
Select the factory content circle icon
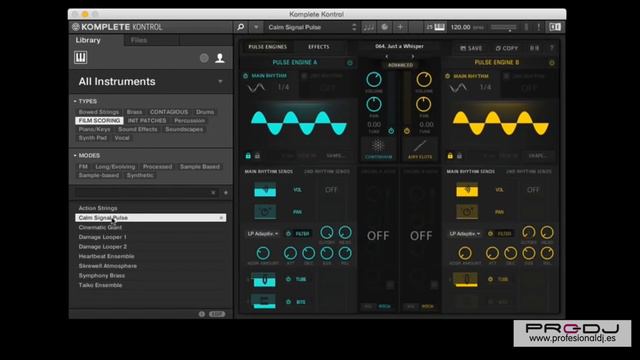click(204, 58)
